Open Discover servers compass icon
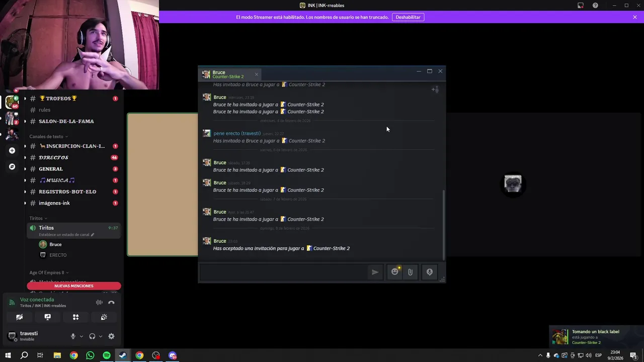Image resolution: width=644 pixels, height=362 pixels. [12, 166]
